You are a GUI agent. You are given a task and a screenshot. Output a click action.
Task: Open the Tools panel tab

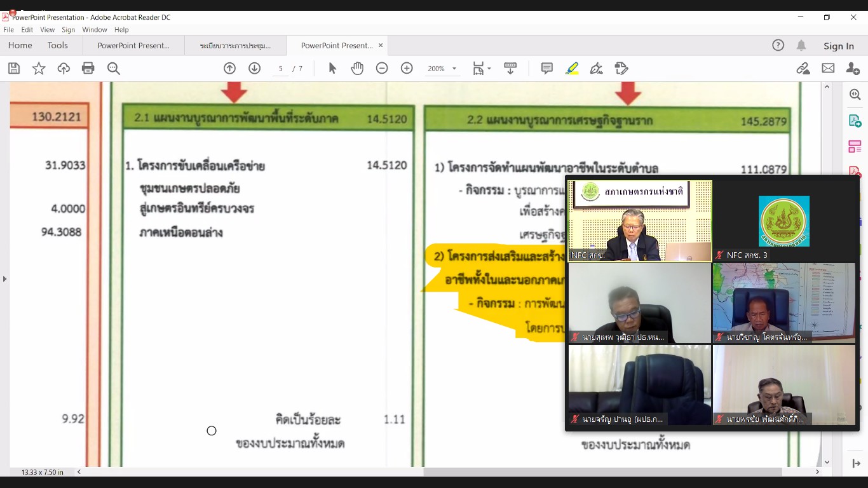(58, 46)
